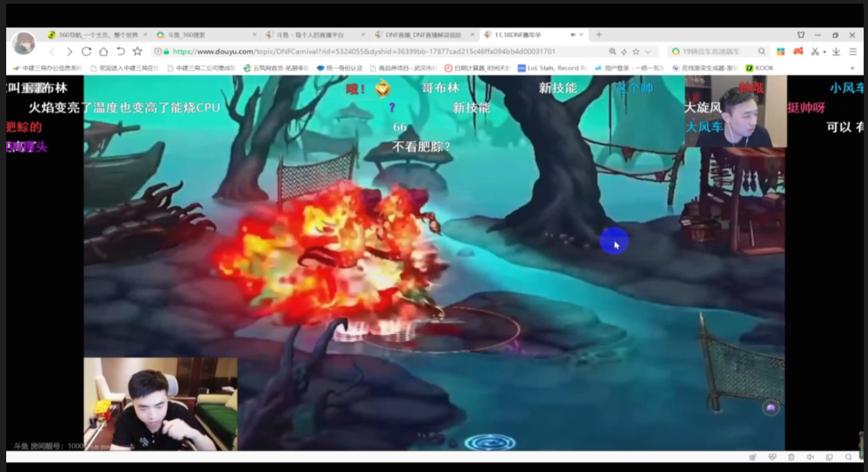Screen dimensions: 868x472
Task: Click the status bar accelerator rocket icon
Action: [752, 457]
